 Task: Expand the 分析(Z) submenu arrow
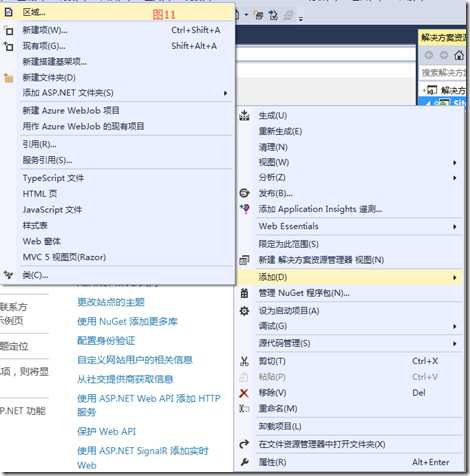click(x=455, y=178)
